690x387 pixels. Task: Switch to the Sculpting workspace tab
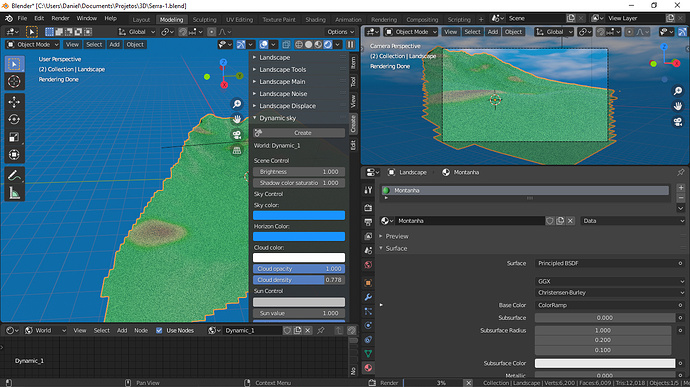point(205,19)
